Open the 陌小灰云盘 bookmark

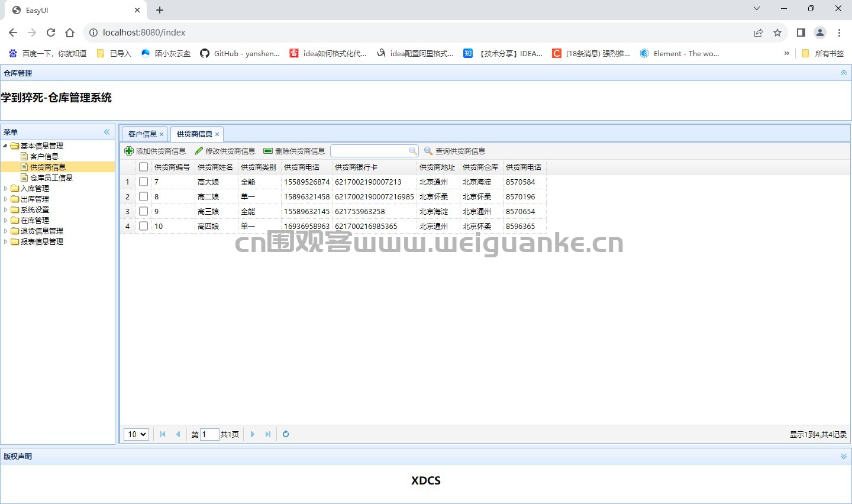click(x=166, y=53)
